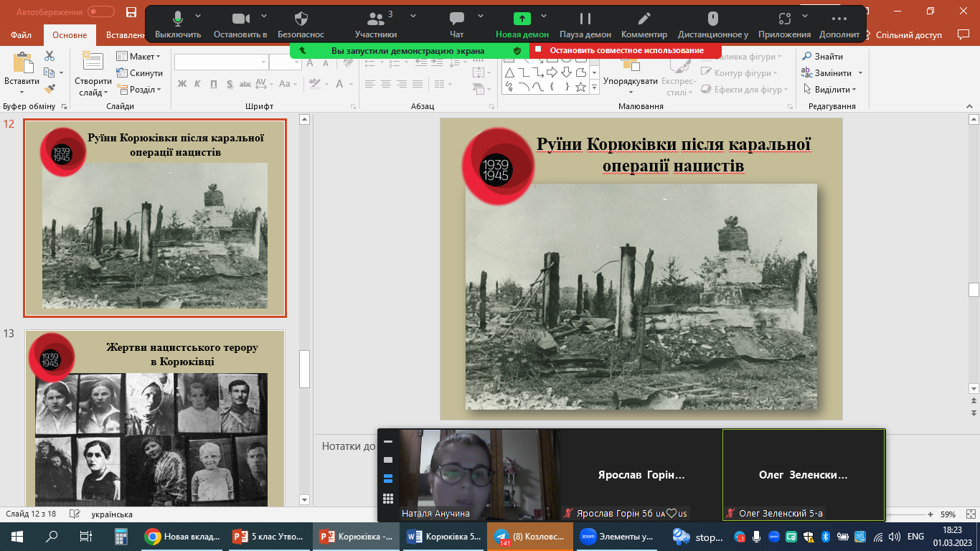Expand shapes gallery more arrow

[594, 88]
